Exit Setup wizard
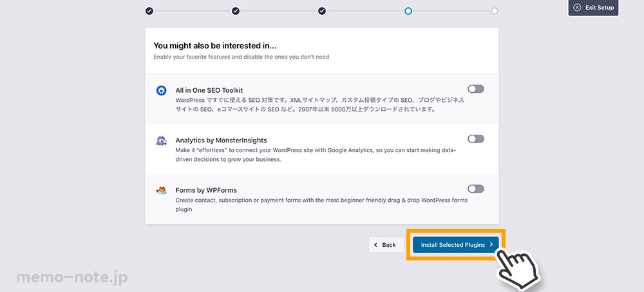 click(x=593, y=8)
